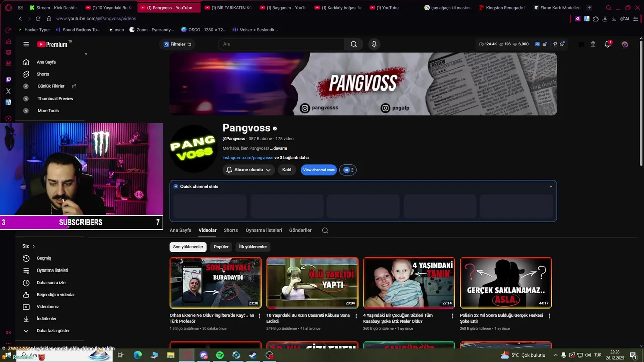Screen dimensions: 644x362
Task: Start voice search with microphone icon
Action: 374,44
